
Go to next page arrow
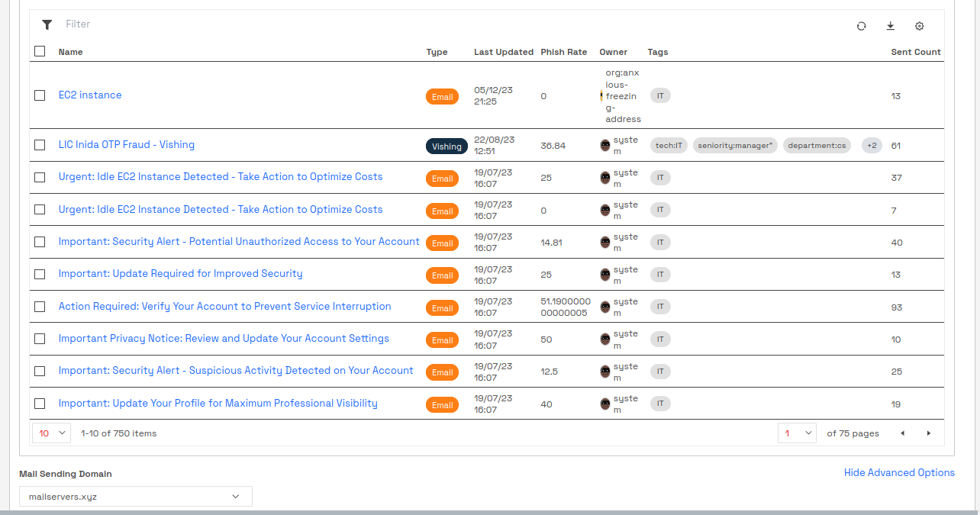929,433
